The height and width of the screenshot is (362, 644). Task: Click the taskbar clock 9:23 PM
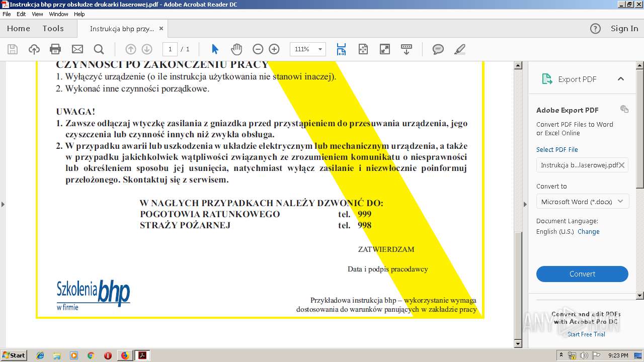click(x=618, y=355)
